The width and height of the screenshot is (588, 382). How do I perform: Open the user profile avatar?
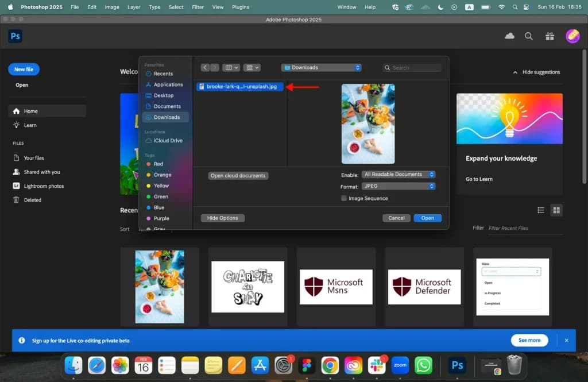[572, 36]
